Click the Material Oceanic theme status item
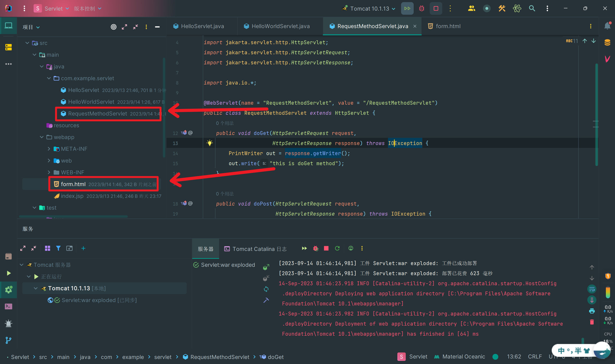Screen dimensions: 615x364 point(460,357)
